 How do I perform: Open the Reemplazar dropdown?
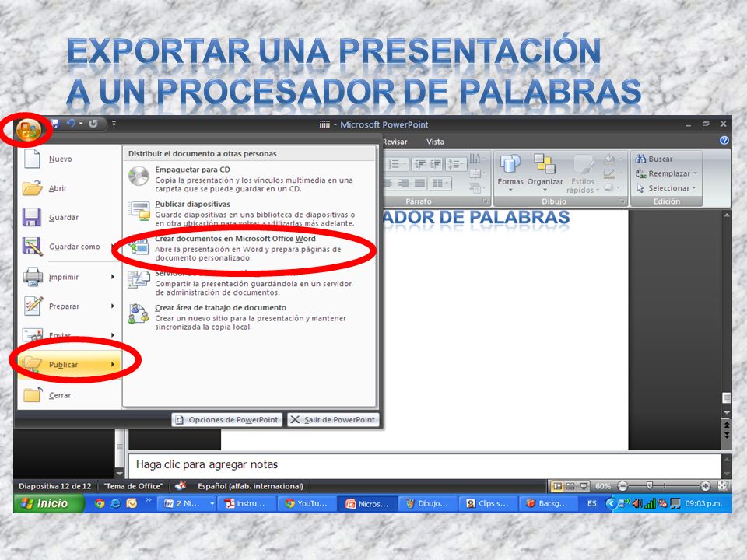tap(666, 173)
